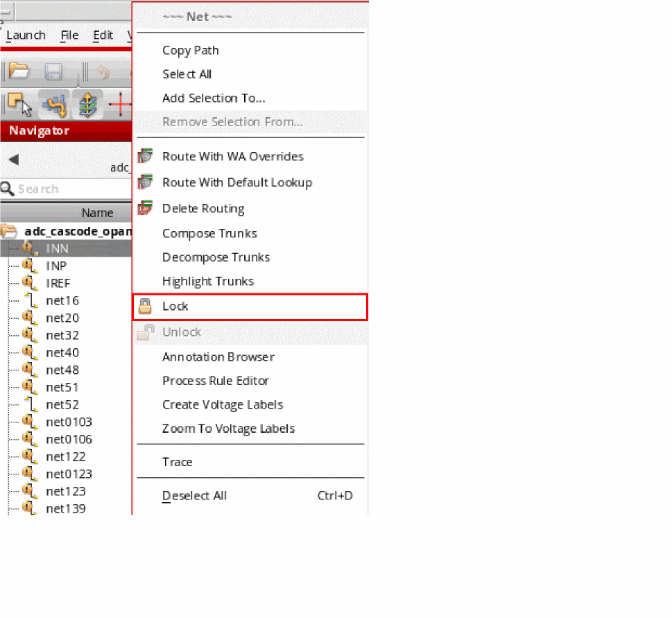
Task: Open the Launch menu
Action: tap(26, 35)
